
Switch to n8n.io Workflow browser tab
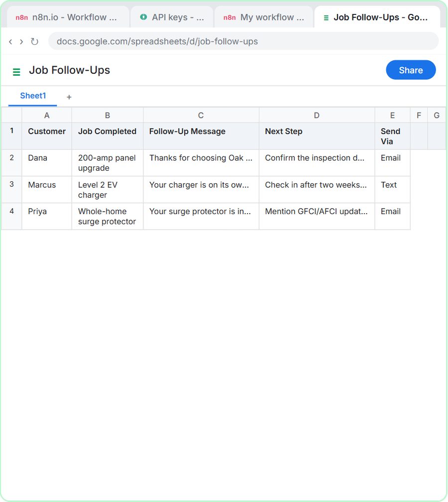[x=69, y=17]
